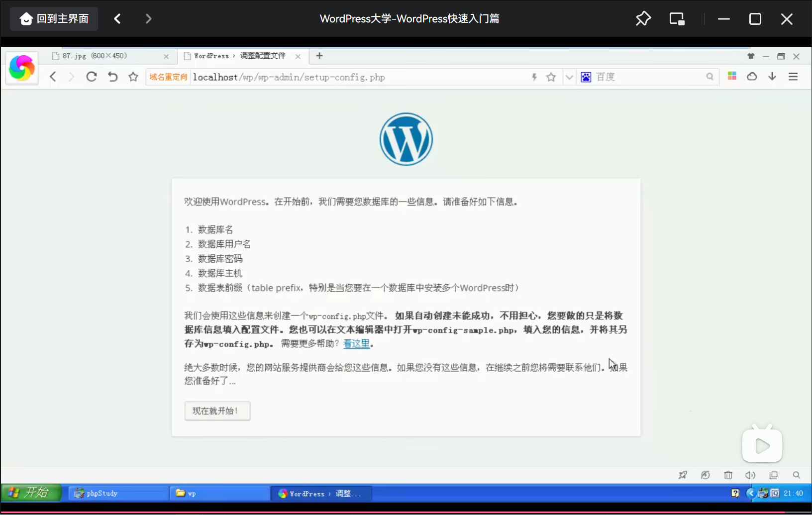Click the 21:40 system clock
Viewport: 812px width, 515px height.
(793, 493)
